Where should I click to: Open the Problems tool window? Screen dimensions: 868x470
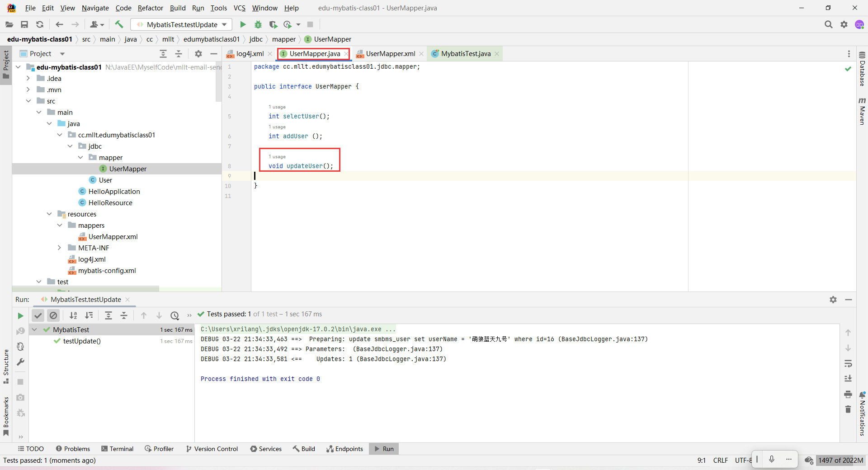tap(73, 449)
